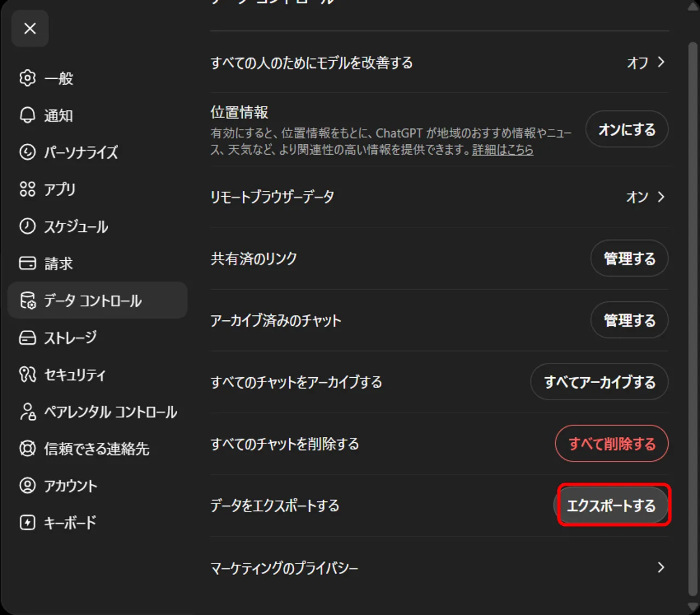Click the オフ value for model improvement
700x615 pixels.
pos(638,63)
